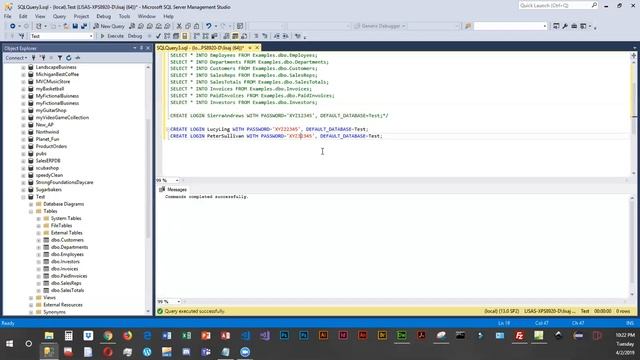Open the Connect dropdown in Object Explorer

pyautogui.click(x=16, y=58)
